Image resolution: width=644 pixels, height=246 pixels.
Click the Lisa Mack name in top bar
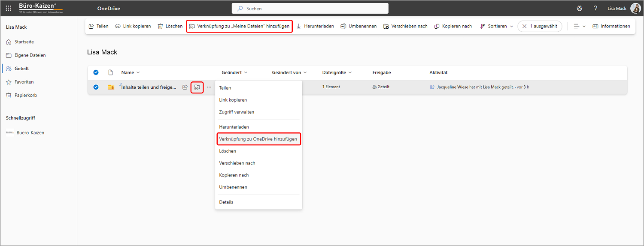point(617,9)
